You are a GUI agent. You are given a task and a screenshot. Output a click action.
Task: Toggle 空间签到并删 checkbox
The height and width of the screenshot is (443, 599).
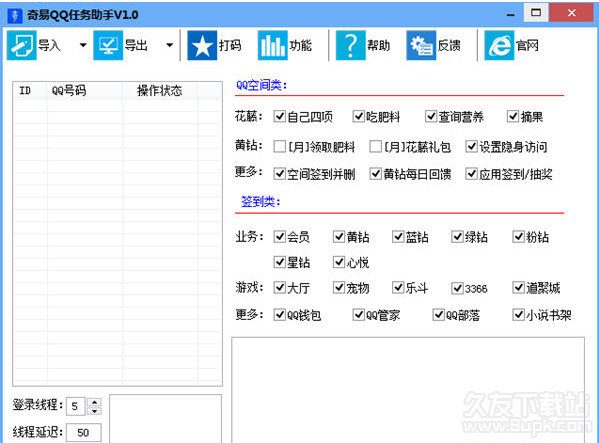coord(280,174)
